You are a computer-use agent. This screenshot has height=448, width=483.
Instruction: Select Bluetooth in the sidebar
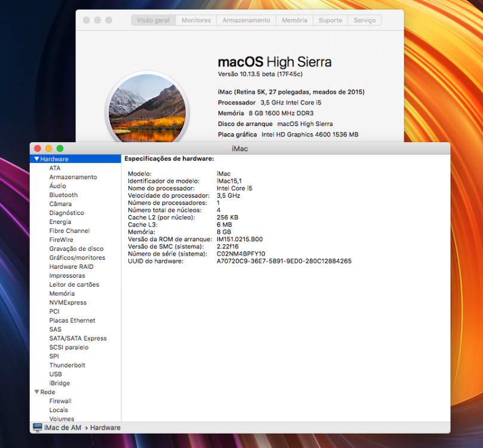click(x=63, y=195)
